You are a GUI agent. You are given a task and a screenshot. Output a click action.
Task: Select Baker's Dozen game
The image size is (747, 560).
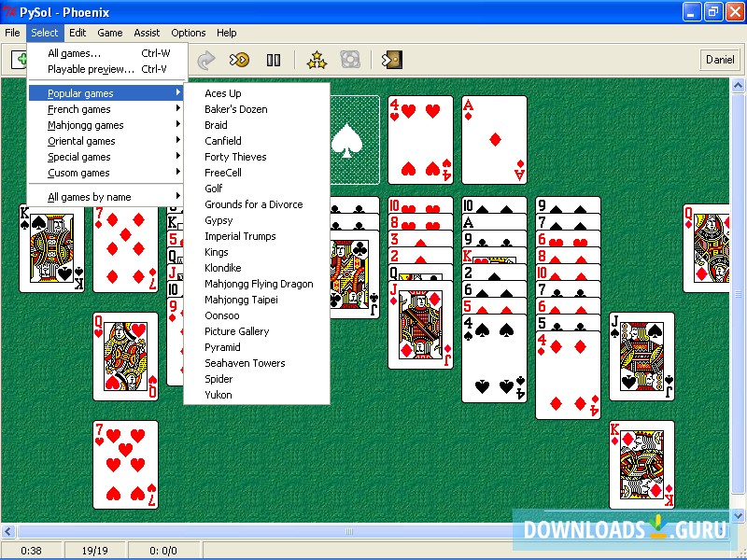257,109
